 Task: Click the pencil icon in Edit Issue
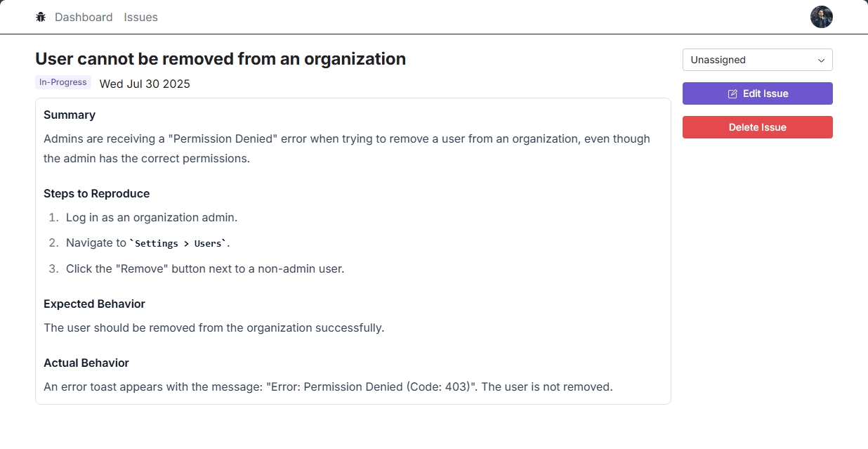[732, 93]
